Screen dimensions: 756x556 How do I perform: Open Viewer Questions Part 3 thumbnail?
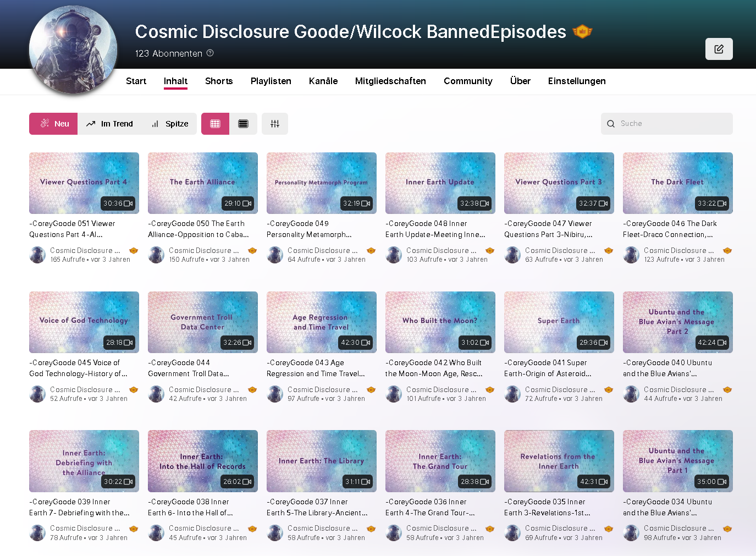click(559, 183)
